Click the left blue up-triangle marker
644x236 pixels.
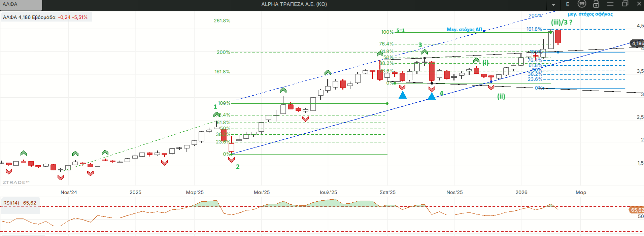(x=403, y=95)
